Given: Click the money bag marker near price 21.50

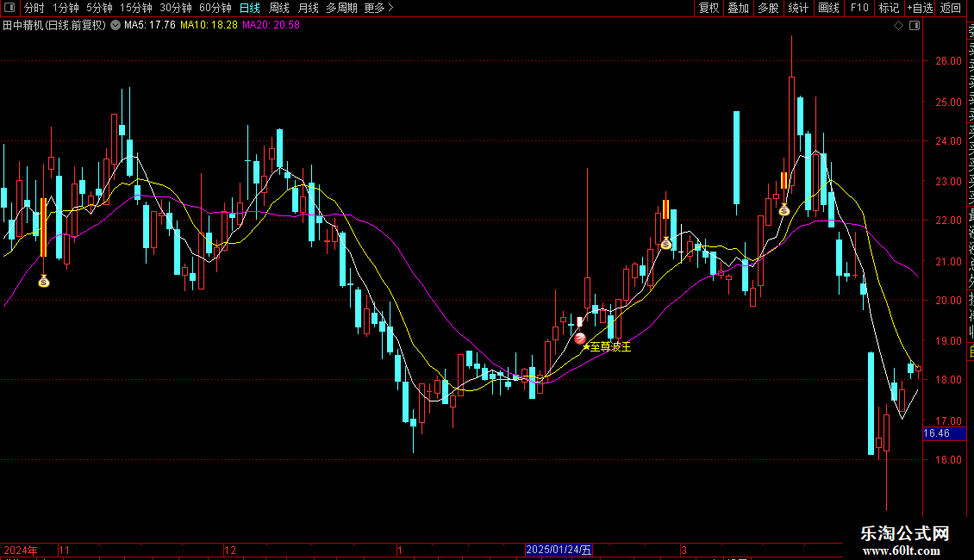Looking at the screenshot, I should (x=666, y=243).
